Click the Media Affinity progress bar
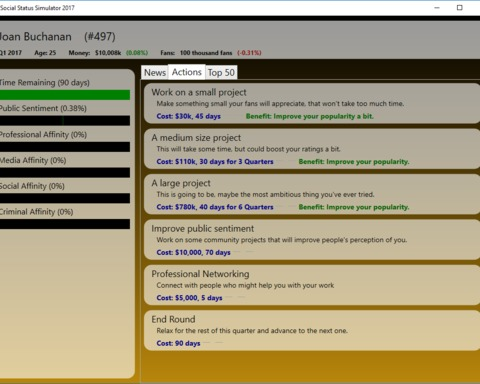480x384 pixels. [x=65, y=172]
